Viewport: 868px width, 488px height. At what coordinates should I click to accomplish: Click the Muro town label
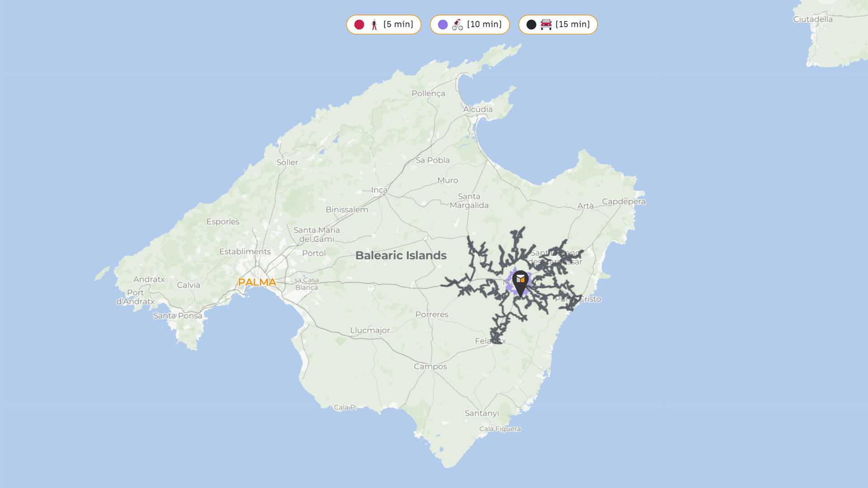click(x=448, y=180)
